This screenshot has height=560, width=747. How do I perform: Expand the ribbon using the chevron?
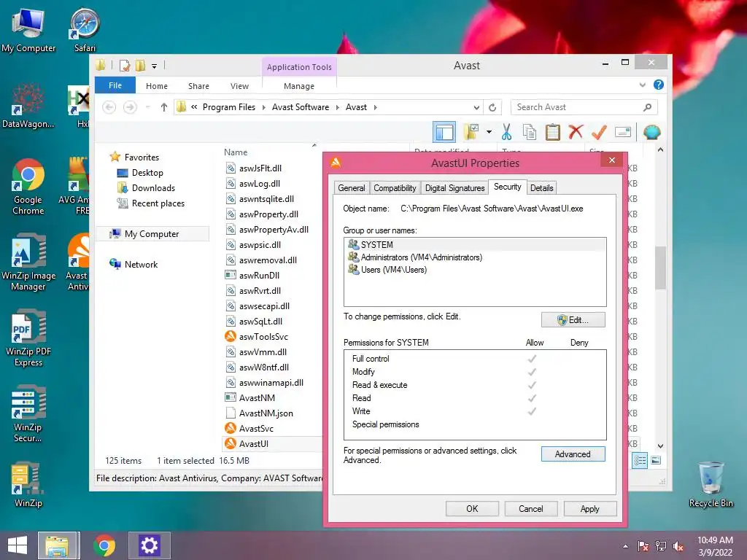[642, 85]
